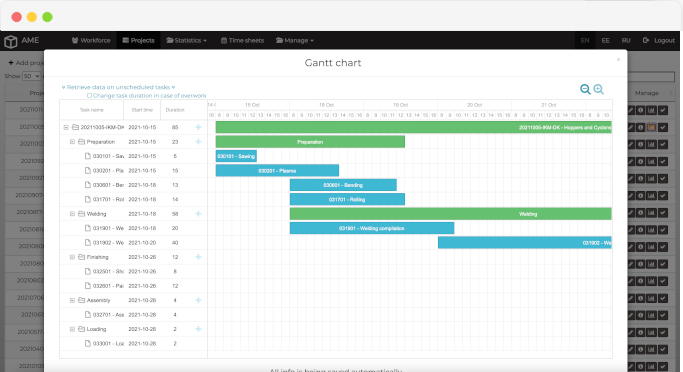Toggle Change task duration in case of overwork

pyautogui.click(x=89, y=95)
